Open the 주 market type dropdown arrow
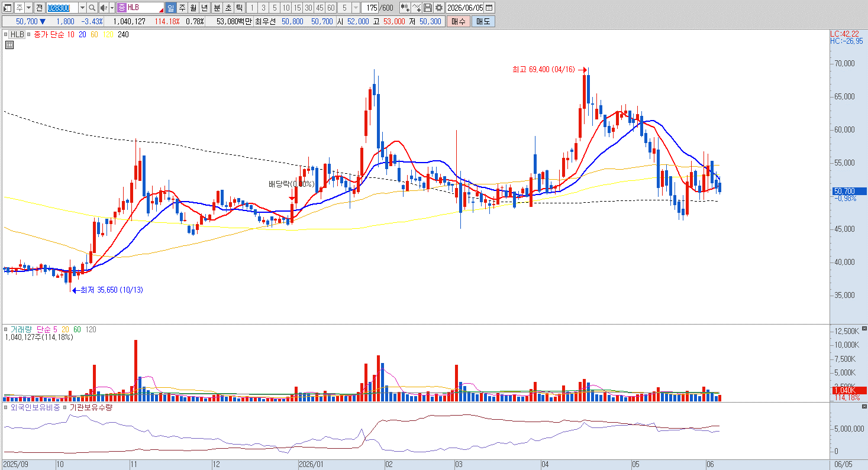Viewport: 868px width, 470px height. (28, 8)
